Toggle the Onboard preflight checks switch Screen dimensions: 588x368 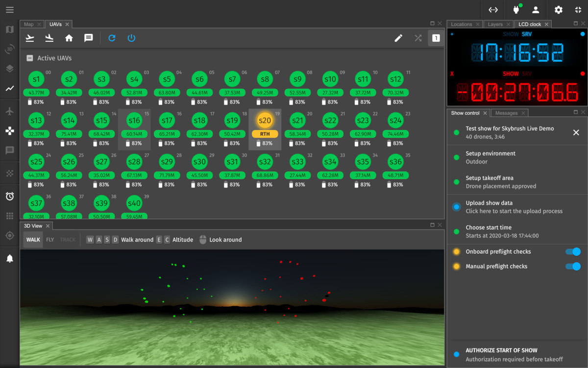point(572,251)
